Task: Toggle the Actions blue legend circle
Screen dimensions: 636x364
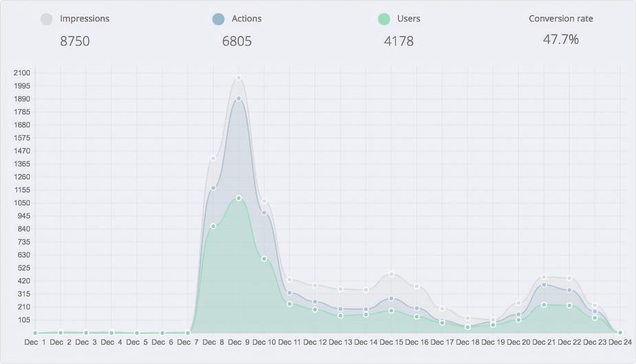Action: [x=219, y=19]
